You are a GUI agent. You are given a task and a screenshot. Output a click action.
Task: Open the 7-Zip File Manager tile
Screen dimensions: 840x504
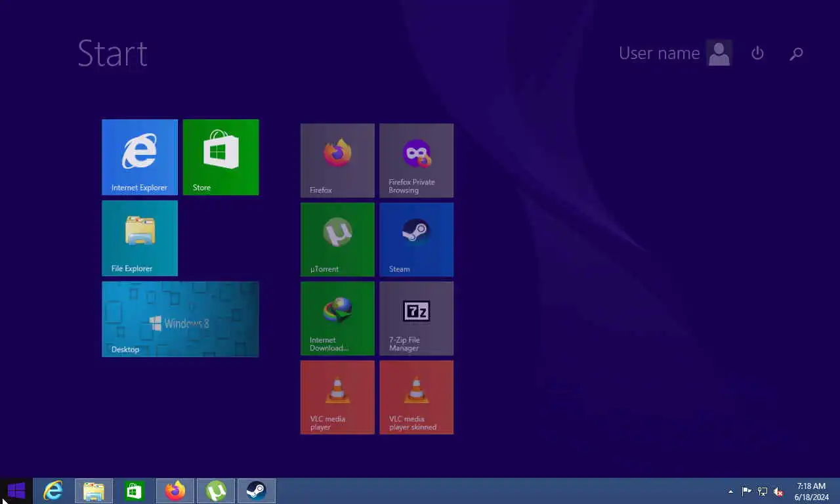pyautogui.click(x=416, y=318)
